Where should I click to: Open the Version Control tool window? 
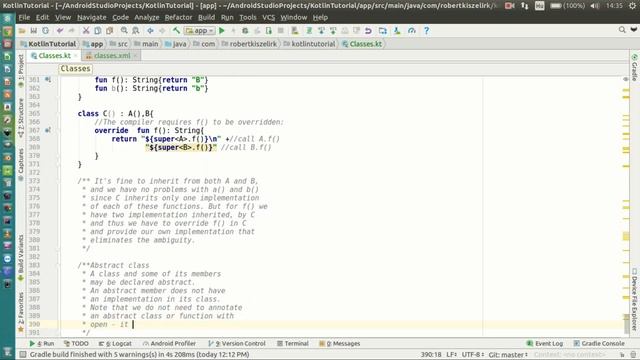(237, 344)
